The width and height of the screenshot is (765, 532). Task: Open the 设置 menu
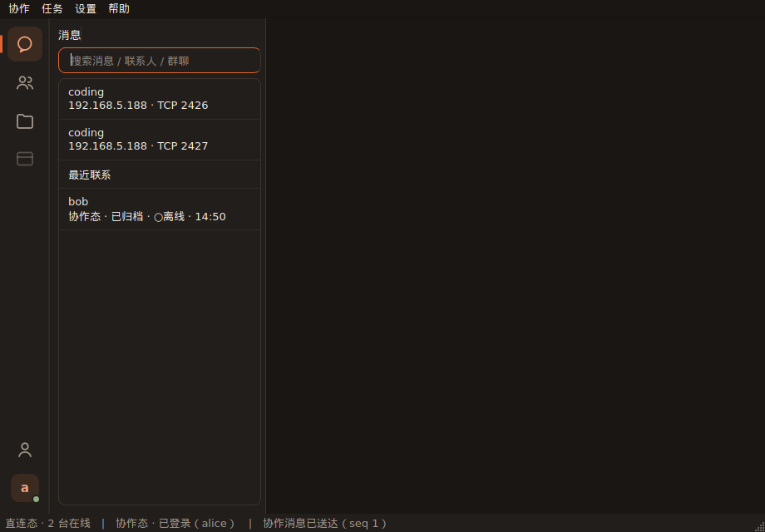[x=86, y=9]
